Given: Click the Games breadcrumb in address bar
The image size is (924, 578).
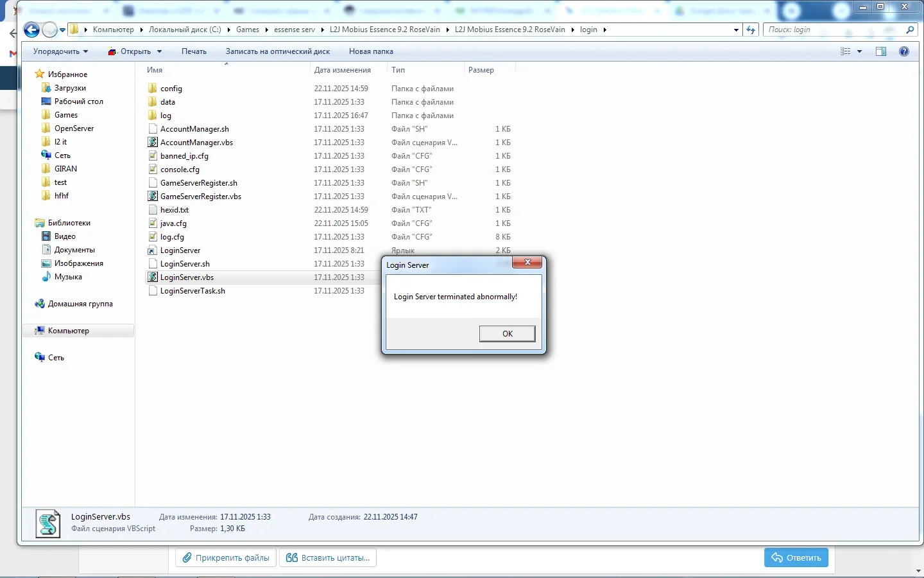Looking at the screenshot, I should click(x=247, y=30).
